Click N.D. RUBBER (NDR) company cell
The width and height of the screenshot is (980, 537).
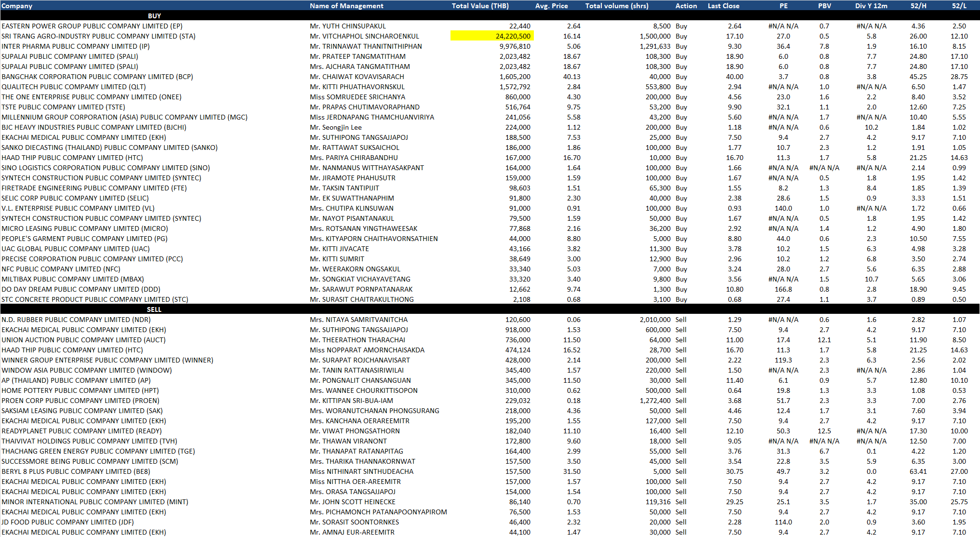pos(76,320)
